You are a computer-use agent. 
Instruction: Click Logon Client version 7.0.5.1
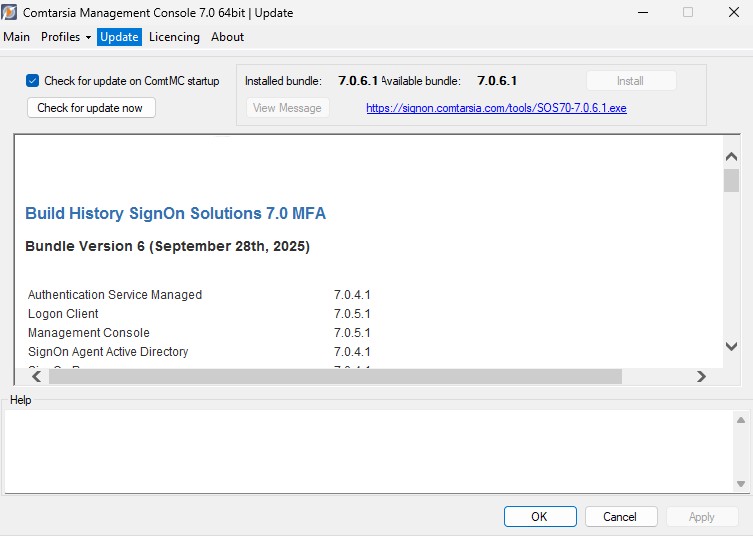pyautogui.click(x=352, y=314)
